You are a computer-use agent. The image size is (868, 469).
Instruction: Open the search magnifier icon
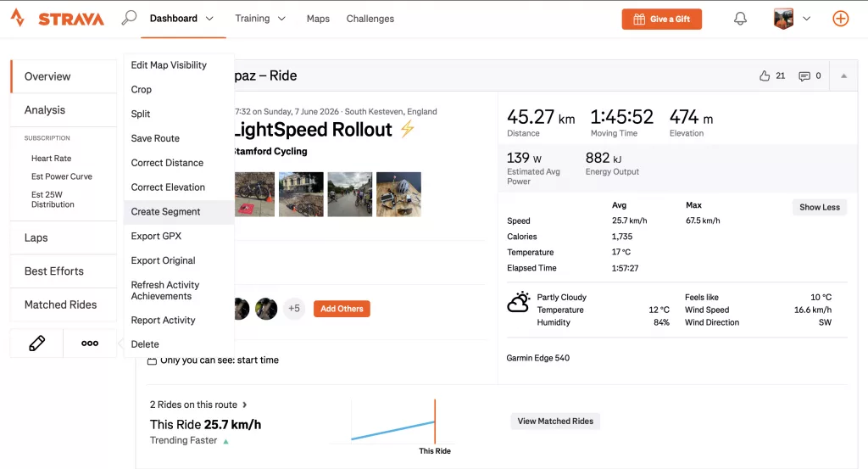[x=129, y=18]
